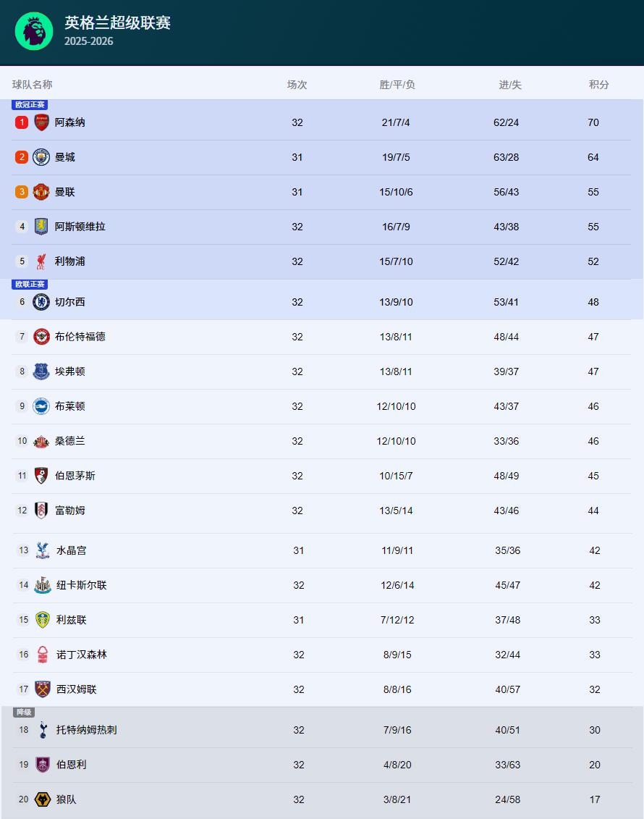The height and width of the screenshot is (819, 644).
Task: Click the Newcastle United crest
Action: (43, 585)
